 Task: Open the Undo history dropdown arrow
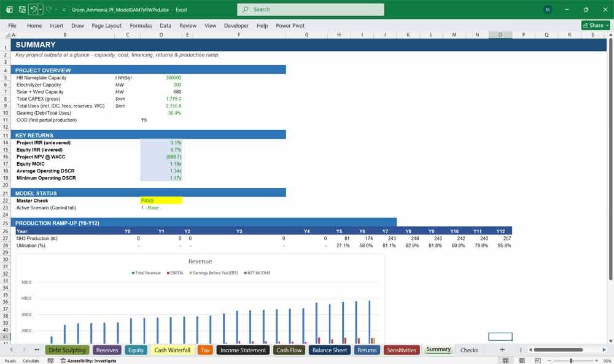41,9
